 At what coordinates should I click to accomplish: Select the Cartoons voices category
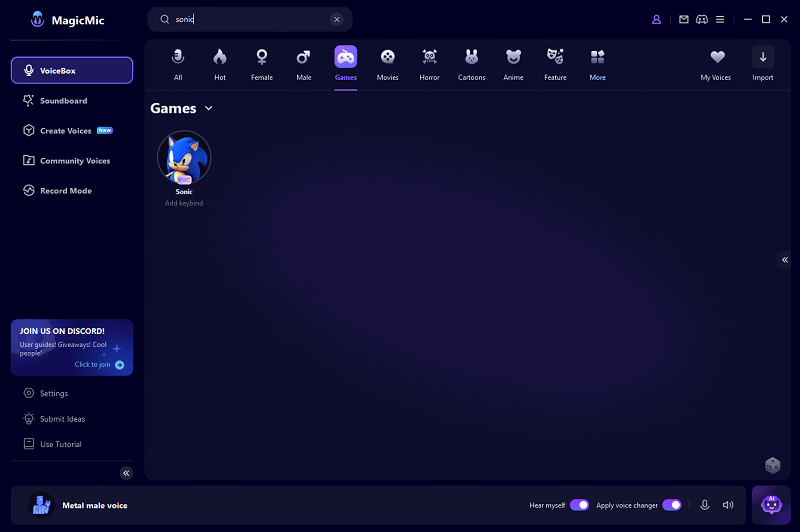point(471,64)
